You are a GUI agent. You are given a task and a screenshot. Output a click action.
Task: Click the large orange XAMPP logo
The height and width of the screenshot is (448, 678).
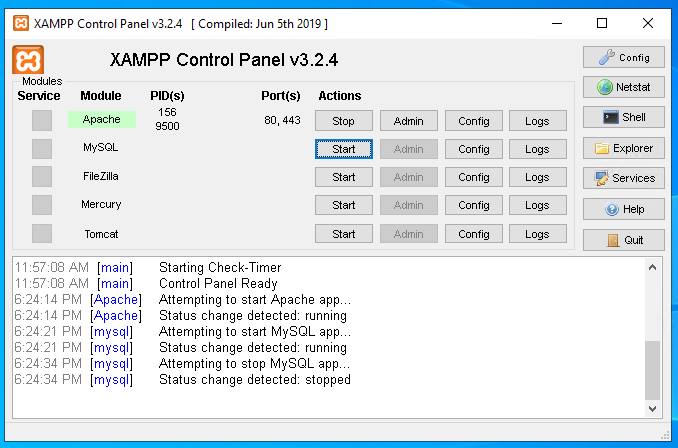(28, 60)
